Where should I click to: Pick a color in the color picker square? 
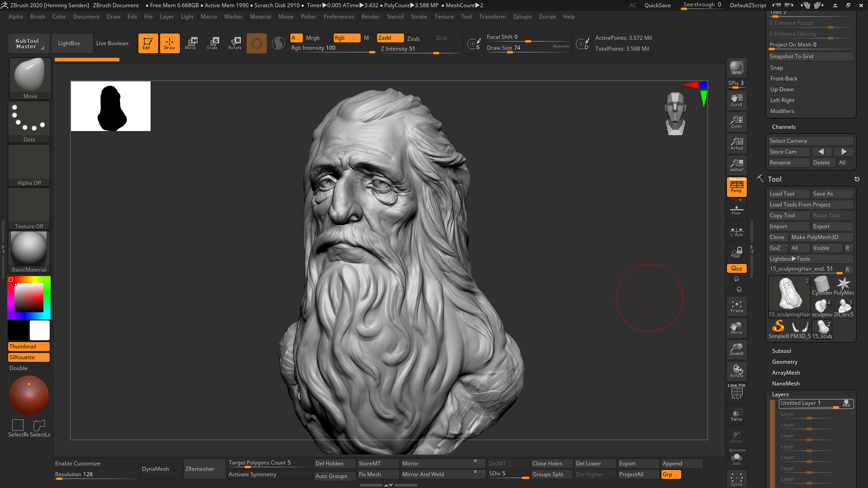pyautogui.click(x=29, y=298)
